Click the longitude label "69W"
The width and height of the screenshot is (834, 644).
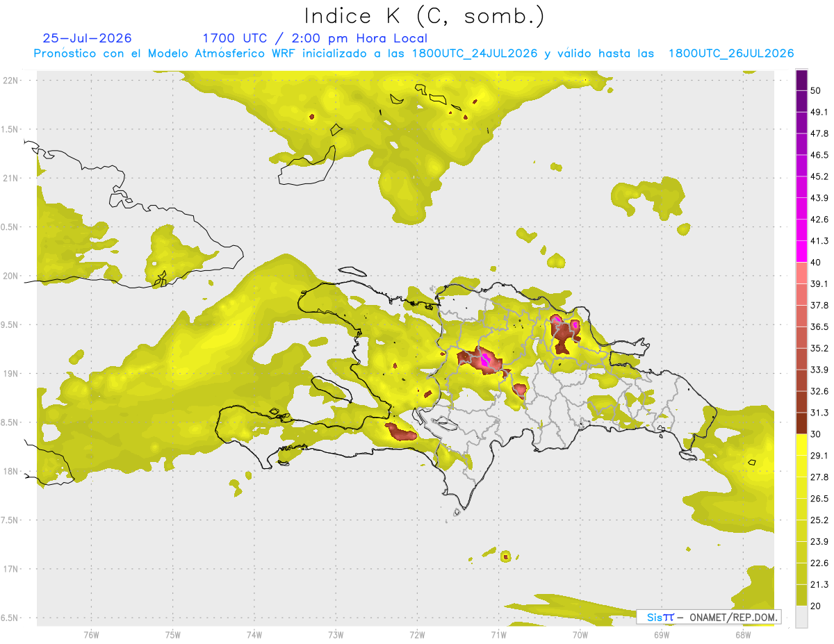[662, 635]
